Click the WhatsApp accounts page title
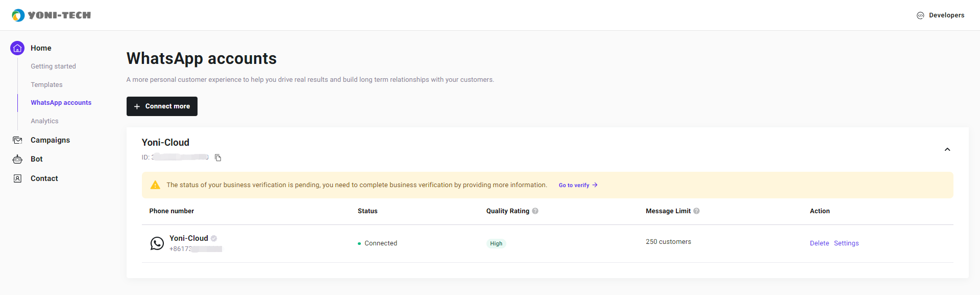The image size is (980, 295). [202, 58]
